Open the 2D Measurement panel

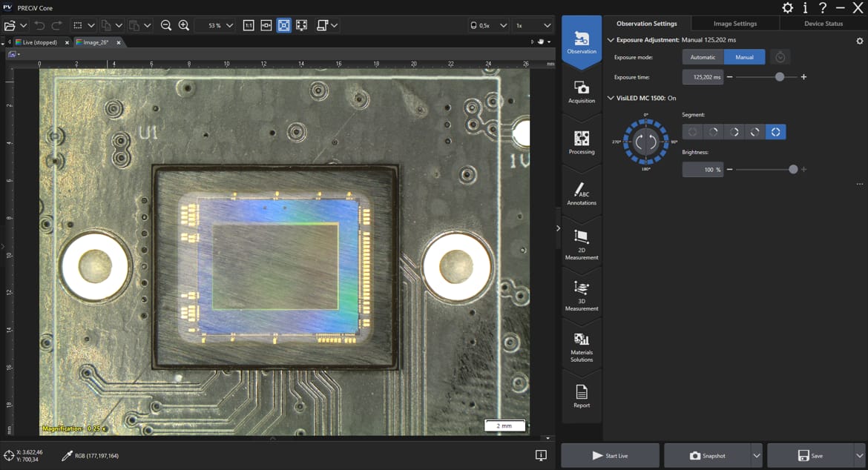(582, 245)
